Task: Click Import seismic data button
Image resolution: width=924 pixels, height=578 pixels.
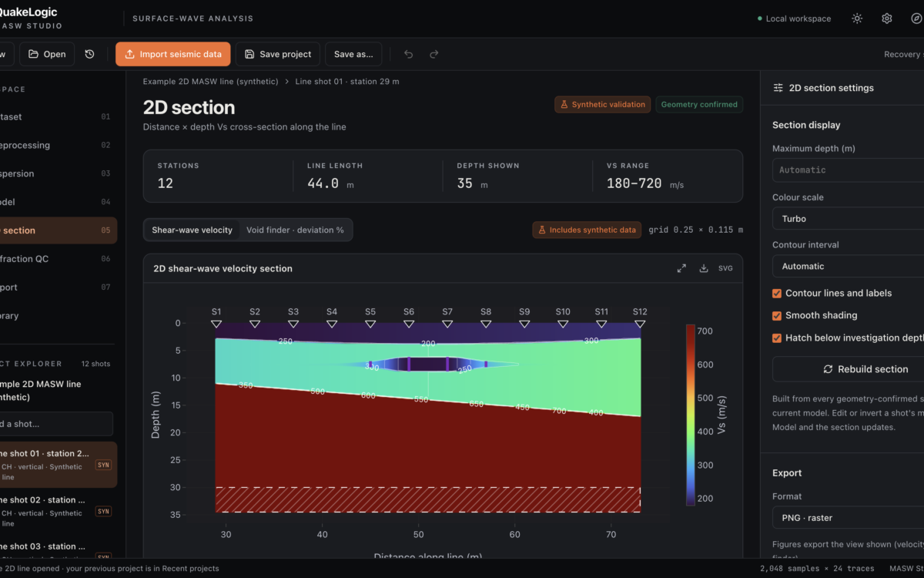Action: [172, 54]
